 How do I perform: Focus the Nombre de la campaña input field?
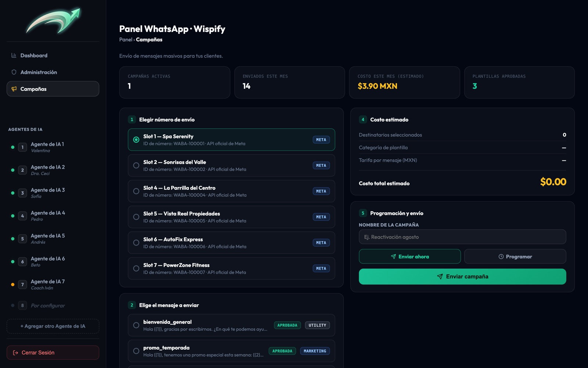click(462, 237)
